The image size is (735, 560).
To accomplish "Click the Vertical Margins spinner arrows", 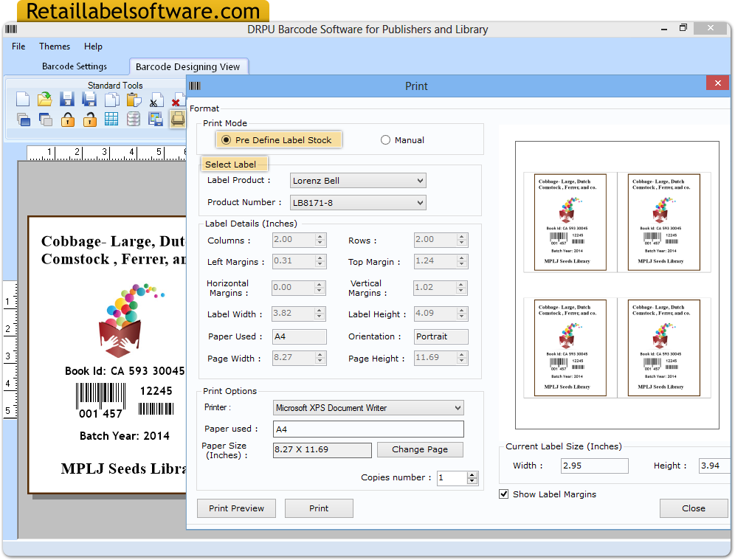I will point(461,287).
